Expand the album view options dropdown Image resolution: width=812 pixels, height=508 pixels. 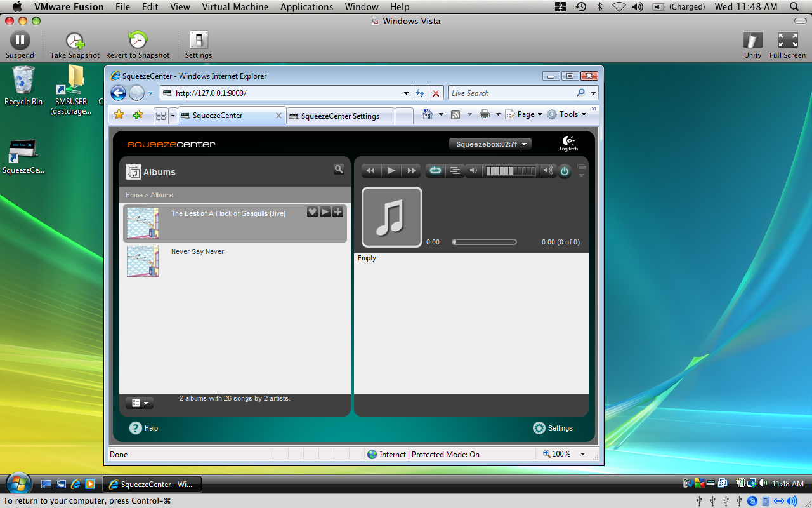[x=140, y=403]
